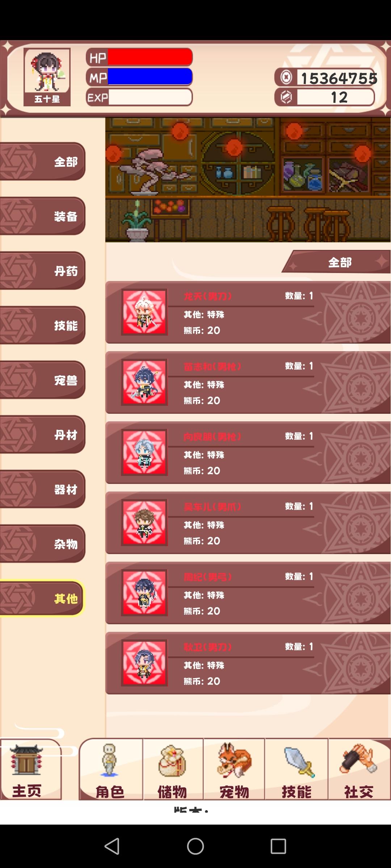Select the first 男刀 character item thumbnail
The width and height of the screenshot is (391, 868).
(x=144, y=312)
